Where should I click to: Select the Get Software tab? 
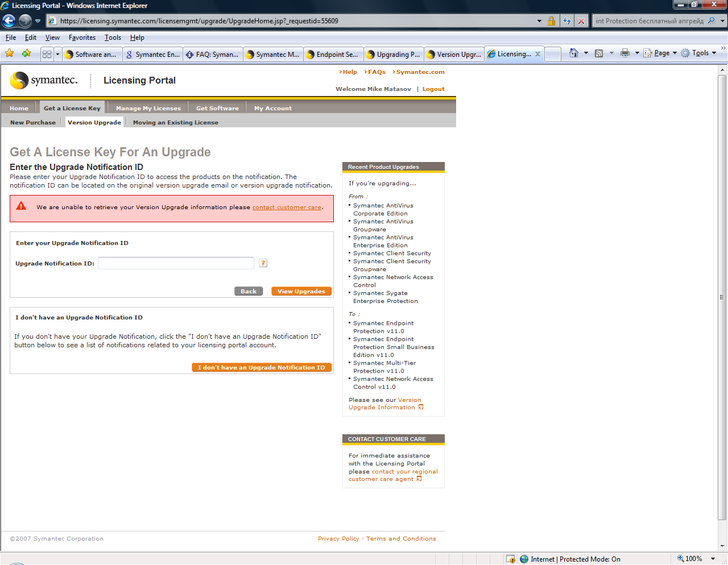point(217,108)
